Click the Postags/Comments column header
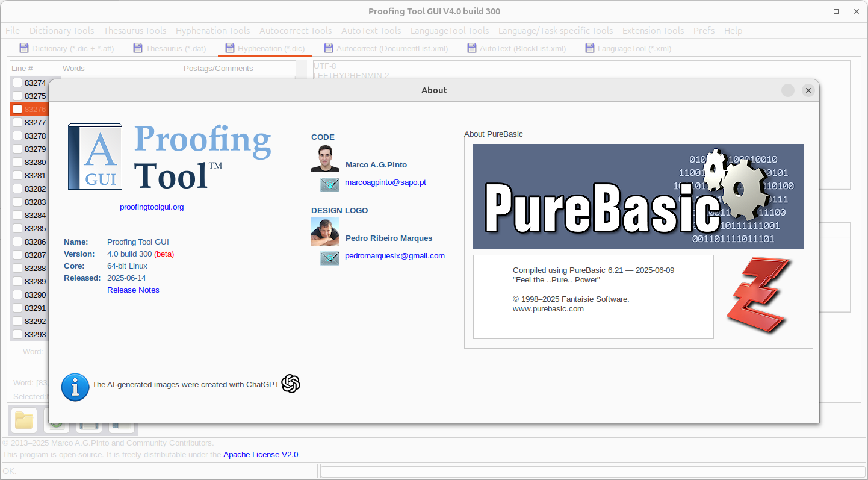The height and width of the screenshot is (480, 868). pyautogui.click(x=219, y=69)
